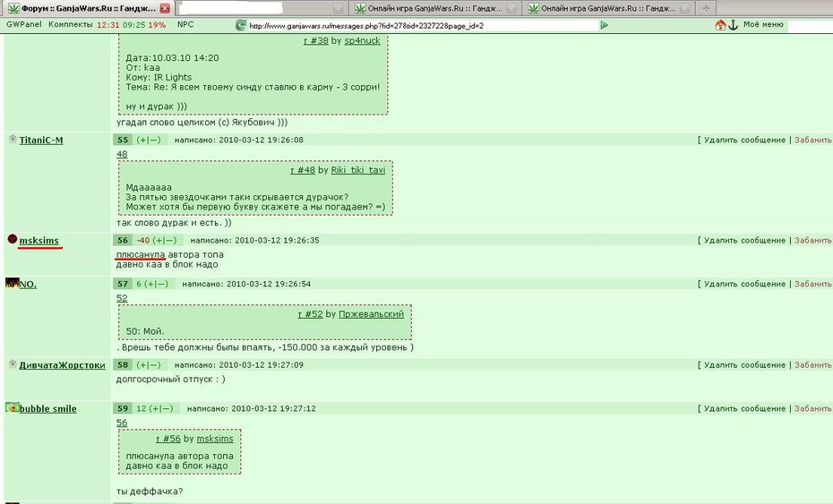This screenshot has height=504, width=833.
Task: Delete message 58 by ДивчатаЖорстоки
Action: tap(745, 365)
